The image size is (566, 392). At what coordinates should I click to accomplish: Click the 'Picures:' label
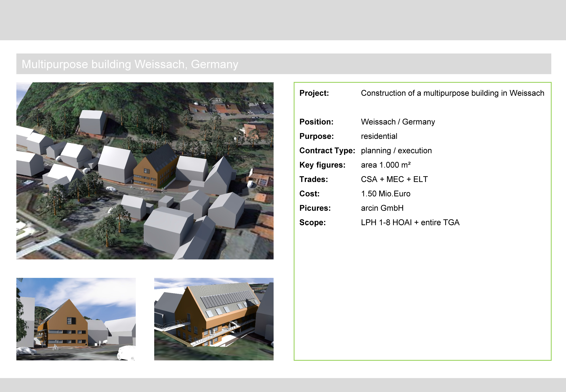315,208
